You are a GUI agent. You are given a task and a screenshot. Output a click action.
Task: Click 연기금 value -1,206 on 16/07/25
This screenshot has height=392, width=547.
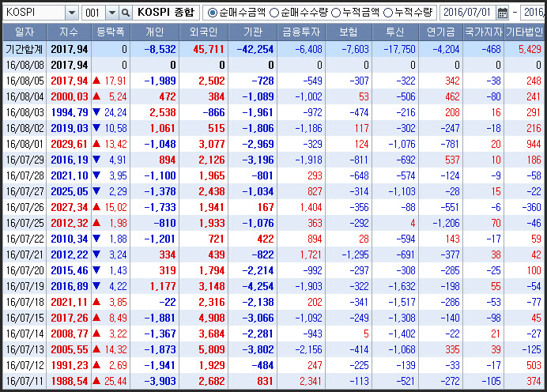coord(446,223)
